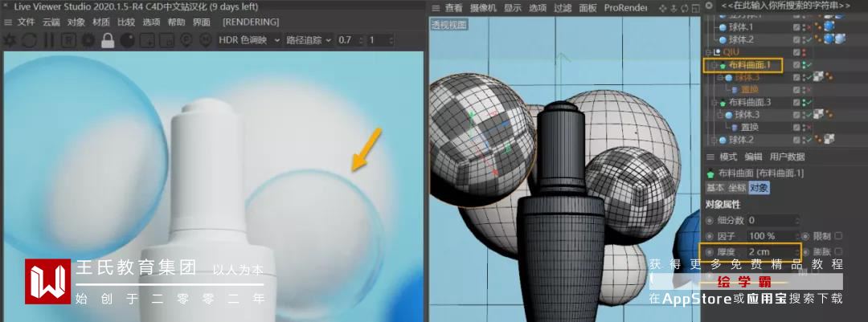Open the ProRender viewport menu

(x=625, y=8)
